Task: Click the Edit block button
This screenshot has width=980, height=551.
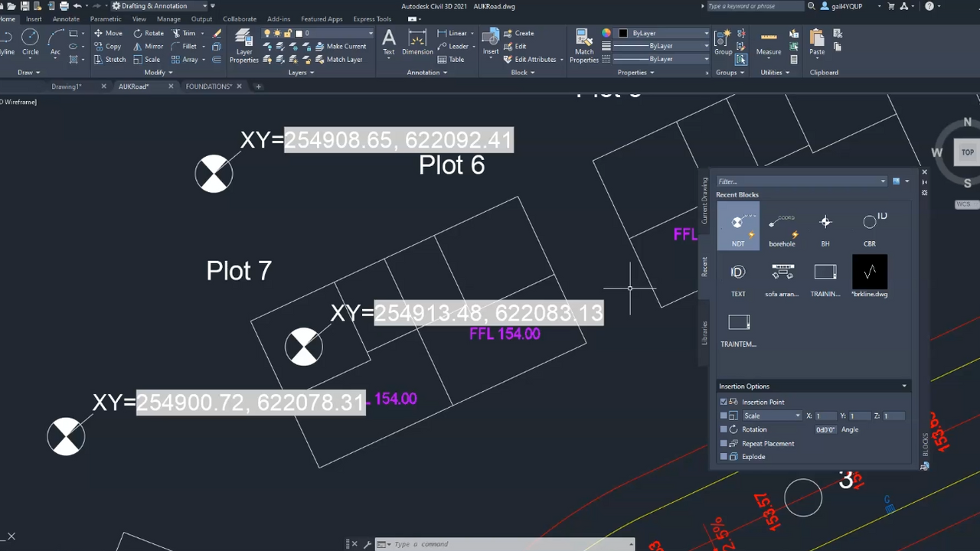Action: point(515,46)
